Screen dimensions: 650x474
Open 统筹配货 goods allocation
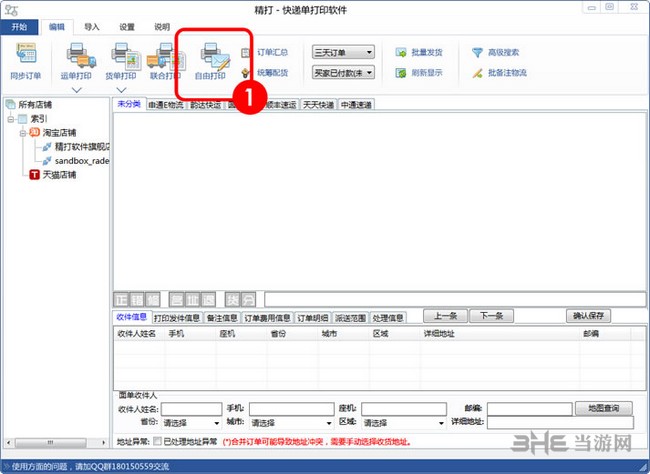(x=264, y=73)
